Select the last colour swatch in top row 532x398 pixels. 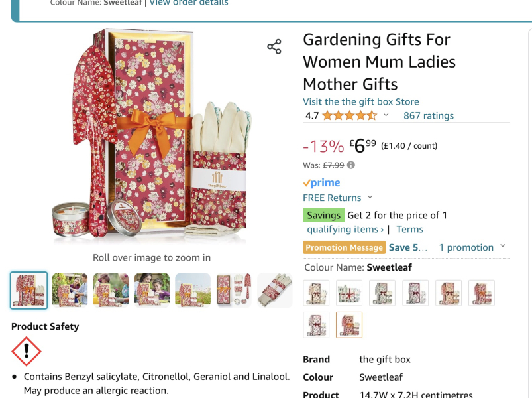482,293
